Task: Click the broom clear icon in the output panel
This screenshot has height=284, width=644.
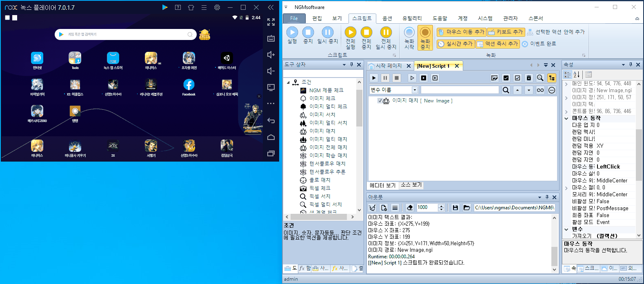Action: (x=372, y=208)
